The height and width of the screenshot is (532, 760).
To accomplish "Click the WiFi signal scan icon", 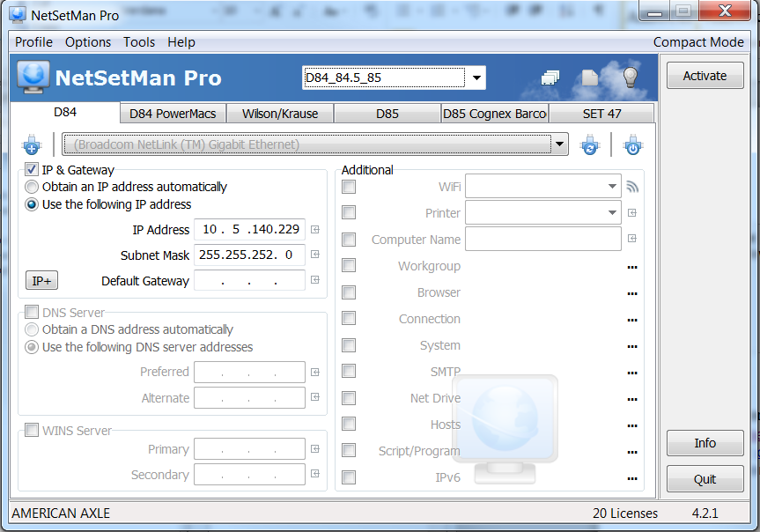I will 632,187.
